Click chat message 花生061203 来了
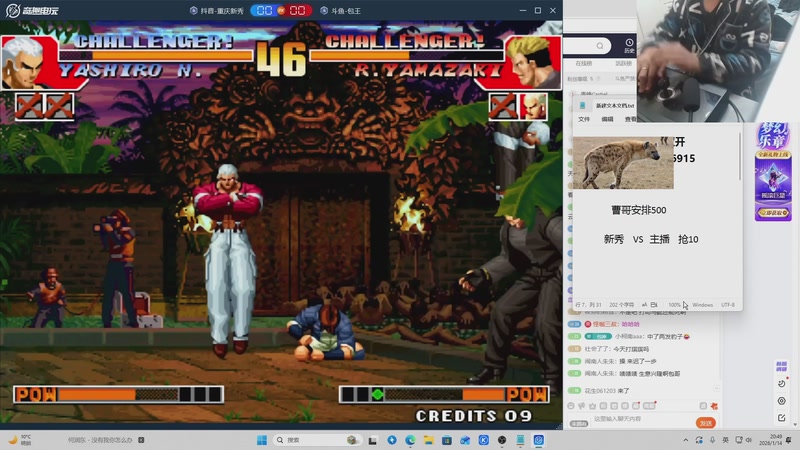The width and height of the screenshot is (800, 450). [x=607, y=391]
